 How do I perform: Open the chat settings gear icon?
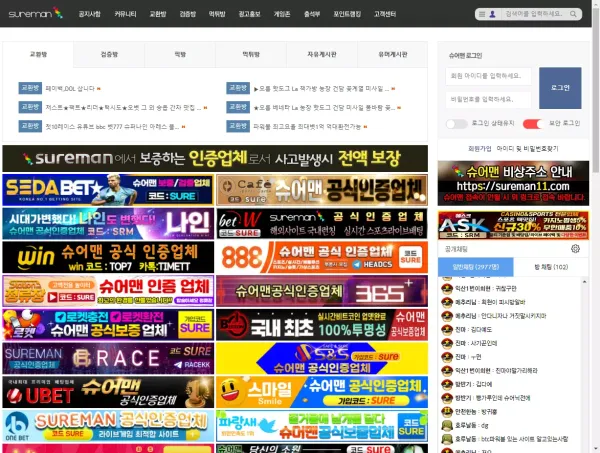(x=575, y=249)
